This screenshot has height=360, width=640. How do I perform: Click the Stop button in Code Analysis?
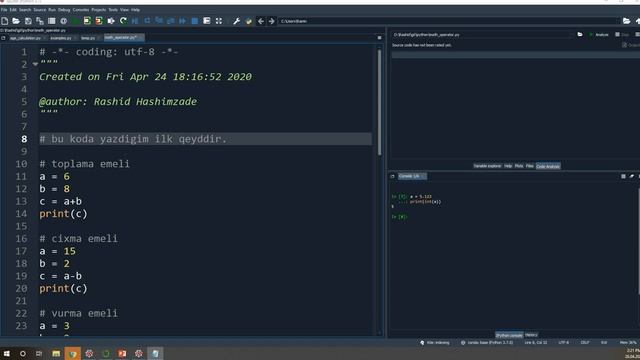pyautogui.click(x=622, y=35)
